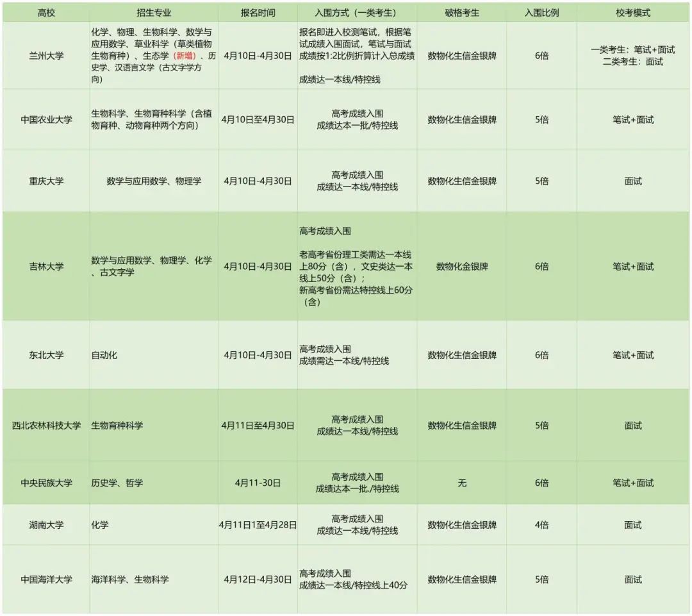Viewport: 692px width, 616px height.
Task: Click the 高校 column header
Action: click(x=46, y=13)
